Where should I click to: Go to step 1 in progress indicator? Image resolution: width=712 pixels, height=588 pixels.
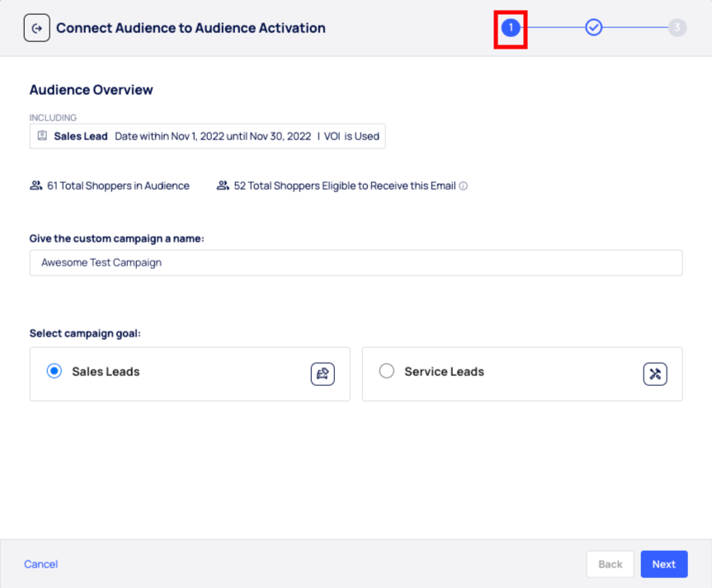(x=511, y=28)
